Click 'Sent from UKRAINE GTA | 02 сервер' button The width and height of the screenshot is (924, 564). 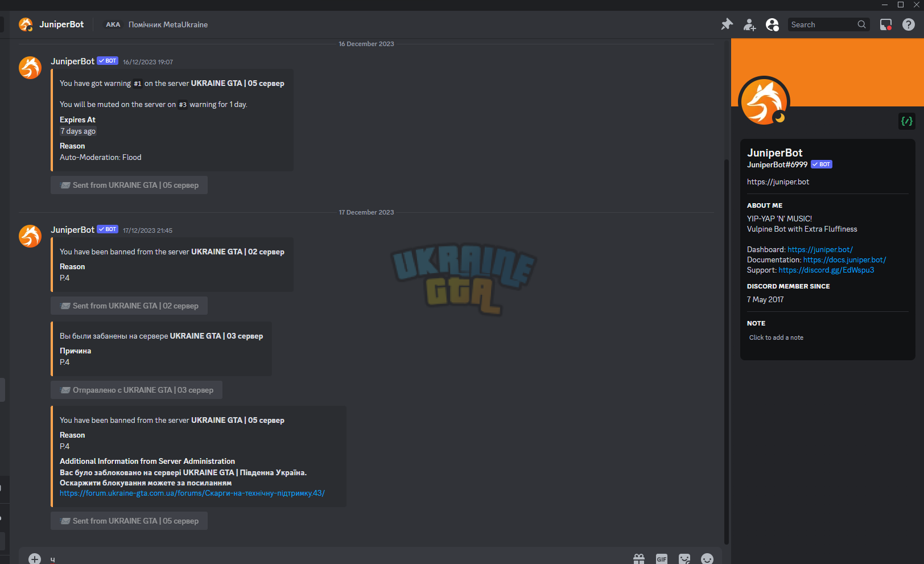(x=129, y=306)
